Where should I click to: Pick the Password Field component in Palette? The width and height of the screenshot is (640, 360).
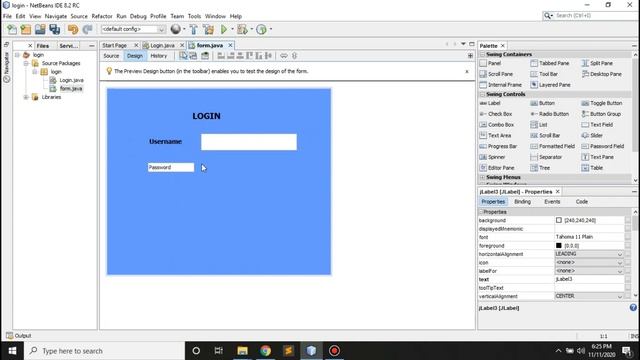click(602, 146)
